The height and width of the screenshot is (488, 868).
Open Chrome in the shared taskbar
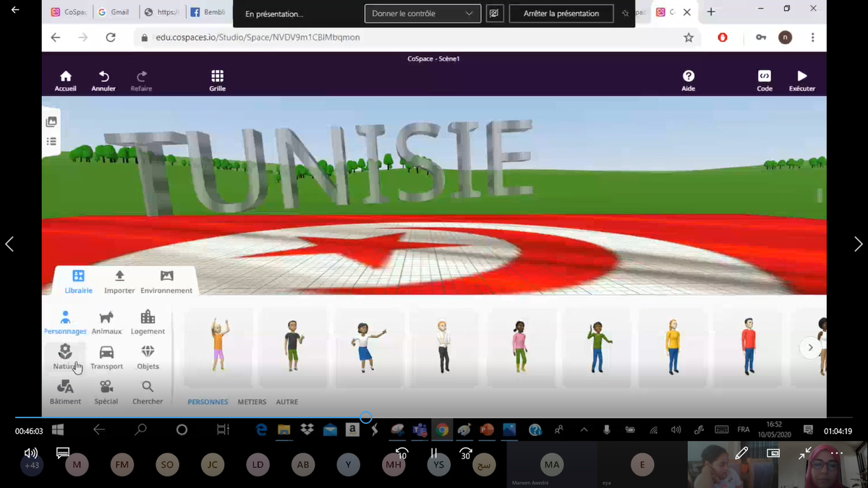point(442,429)
